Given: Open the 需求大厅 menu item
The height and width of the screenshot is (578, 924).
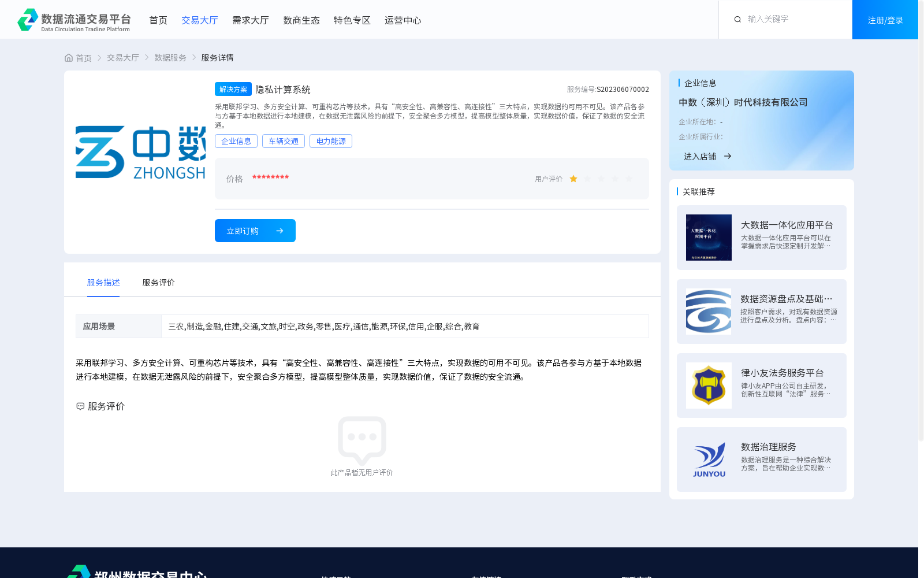Looking at the screenshot, I should coord(251,20).
